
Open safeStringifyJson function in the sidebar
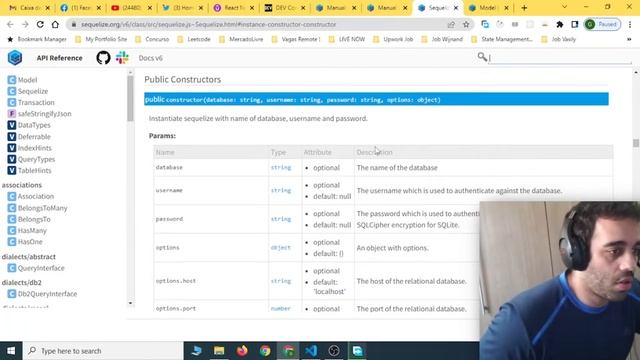(40, 113)
